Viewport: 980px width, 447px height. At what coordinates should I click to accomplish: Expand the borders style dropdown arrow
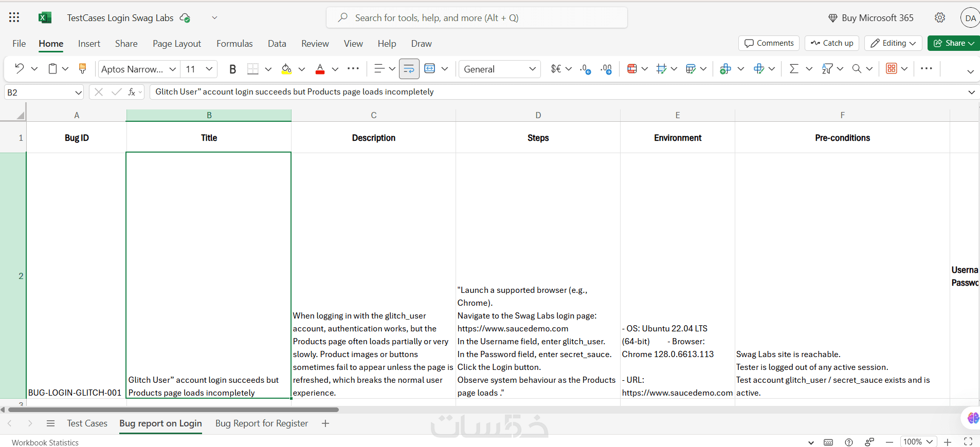[x=268, y=69]
